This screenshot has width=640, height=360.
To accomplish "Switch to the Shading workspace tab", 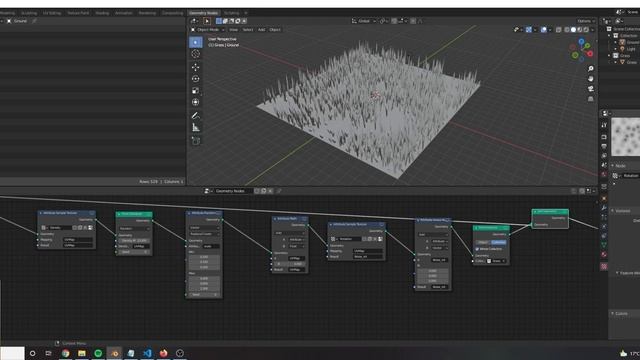I will [102, 13].
